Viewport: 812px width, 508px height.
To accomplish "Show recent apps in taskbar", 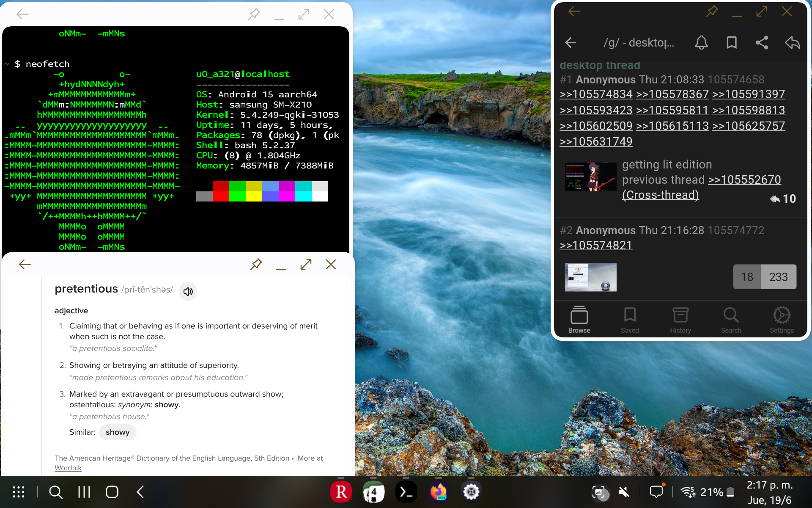I will pyautogui.click(x=84, y=492).
